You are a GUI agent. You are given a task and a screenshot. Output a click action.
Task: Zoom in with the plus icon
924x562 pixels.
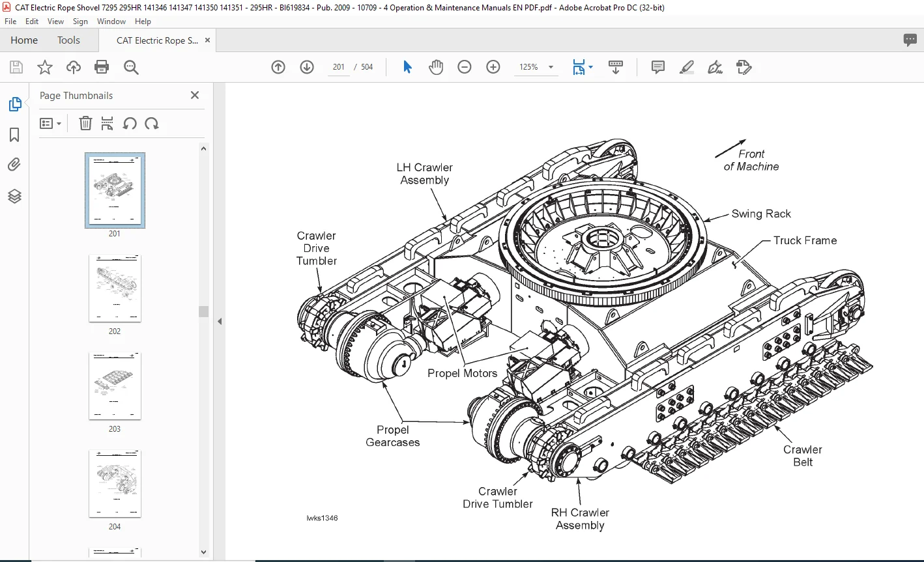click(493, 67)
